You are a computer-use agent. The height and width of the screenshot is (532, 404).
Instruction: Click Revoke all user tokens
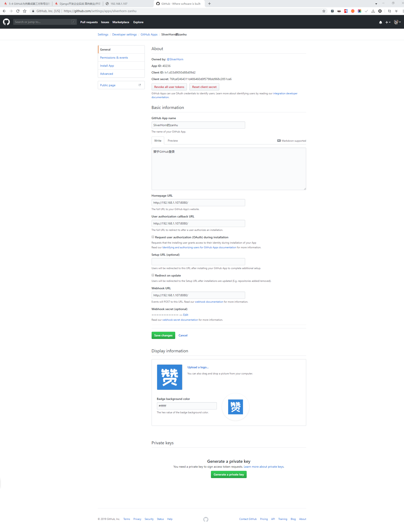pos(169,87)
